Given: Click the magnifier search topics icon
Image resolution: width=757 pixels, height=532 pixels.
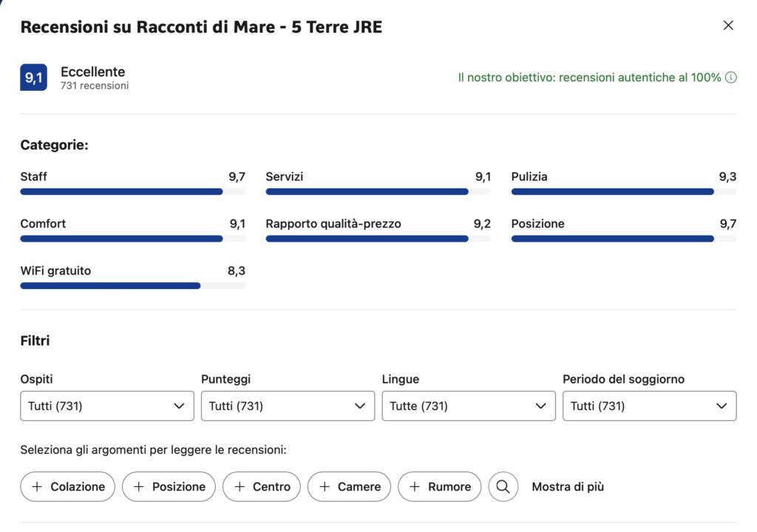Looking at the screenshot, I should pos(503,487).
